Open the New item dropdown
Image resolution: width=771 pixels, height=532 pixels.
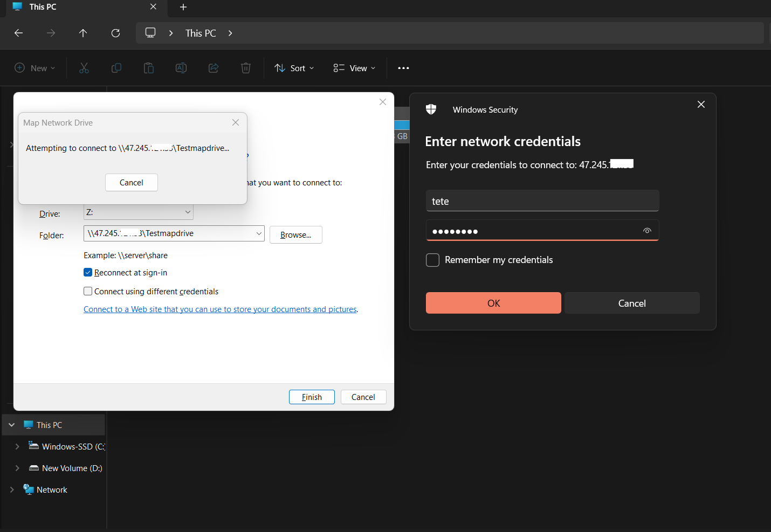[35, 68]
